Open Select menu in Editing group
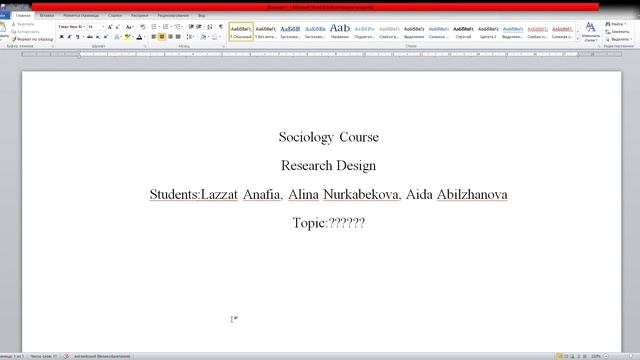Image resolution: width=640 pixels, height=360 pixels. pyautogui.click(x=619, y=39)
